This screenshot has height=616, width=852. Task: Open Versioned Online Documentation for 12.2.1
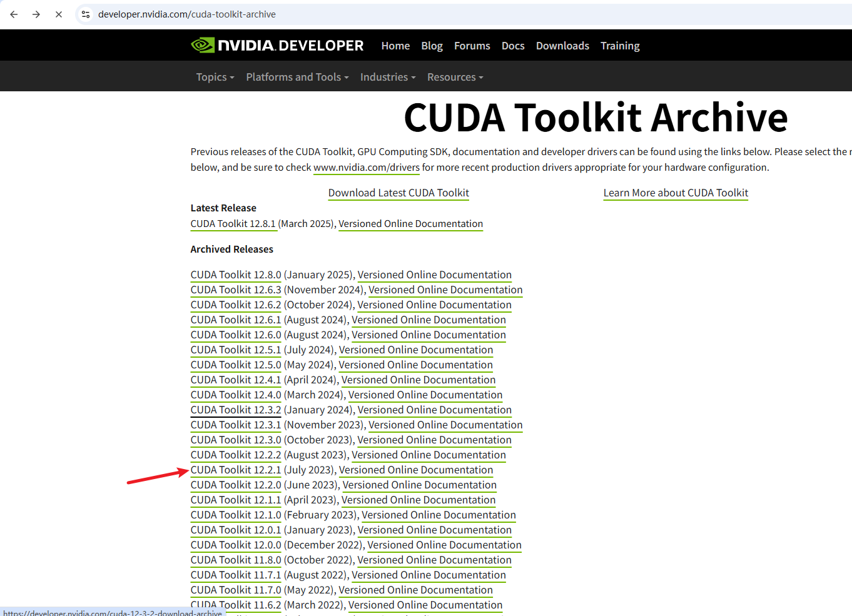pos(416,470)
